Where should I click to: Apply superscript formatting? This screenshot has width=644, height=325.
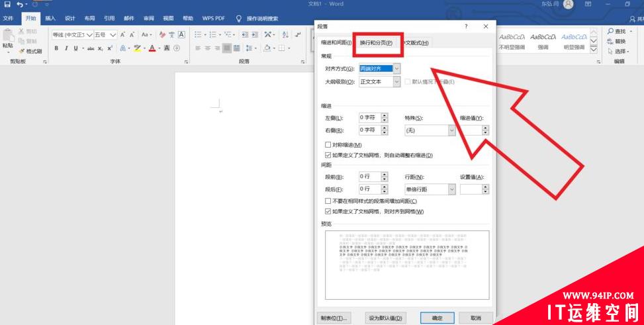110,48
